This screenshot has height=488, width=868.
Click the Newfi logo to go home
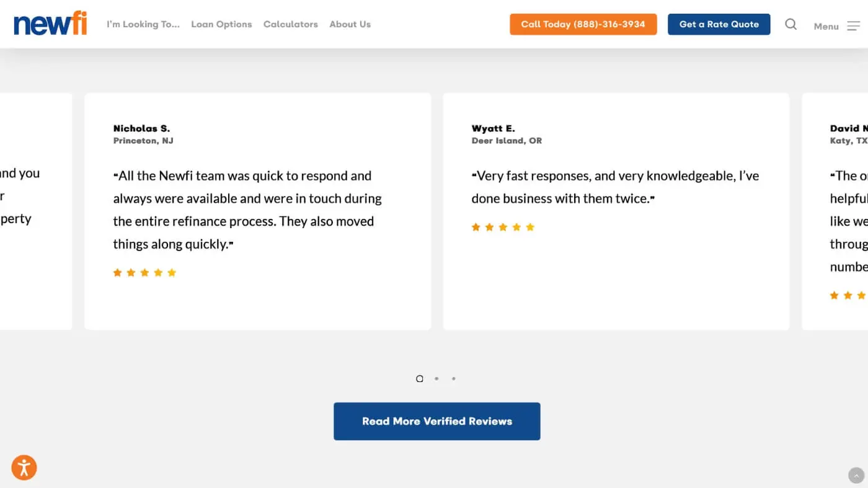tap(50, 23)
